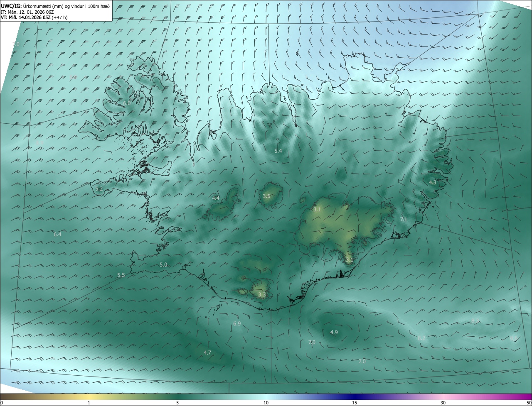Click the color scale at label 50
The height and width of the screenshot is (406, 532).
(529, 403)
